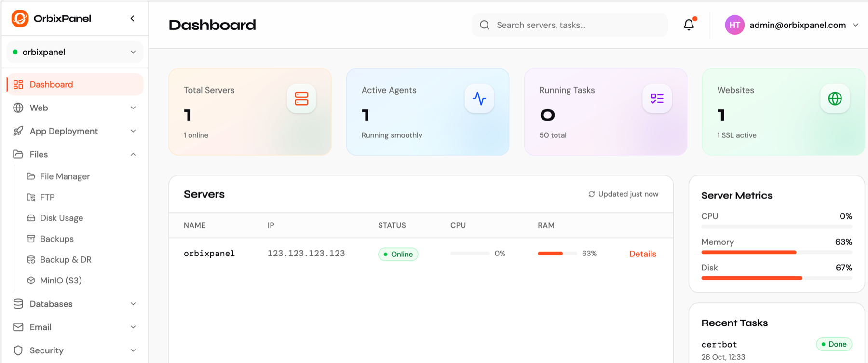Collapse the Files section chevron
This screenshot has width=868, height=363.
click(133, 154)
